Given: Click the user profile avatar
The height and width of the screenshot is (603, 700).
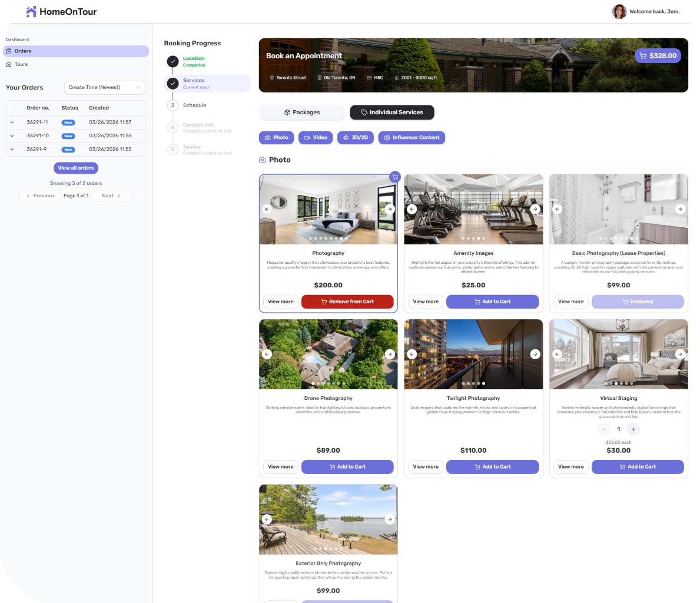Looking at the screenshot, I should (619, 11).
